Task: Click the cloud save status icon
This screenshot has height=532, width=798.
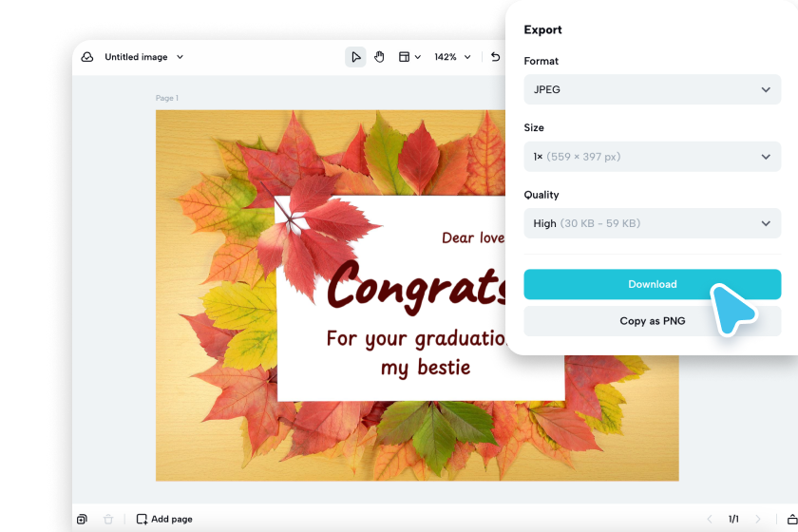Action: tap(87, 57)
